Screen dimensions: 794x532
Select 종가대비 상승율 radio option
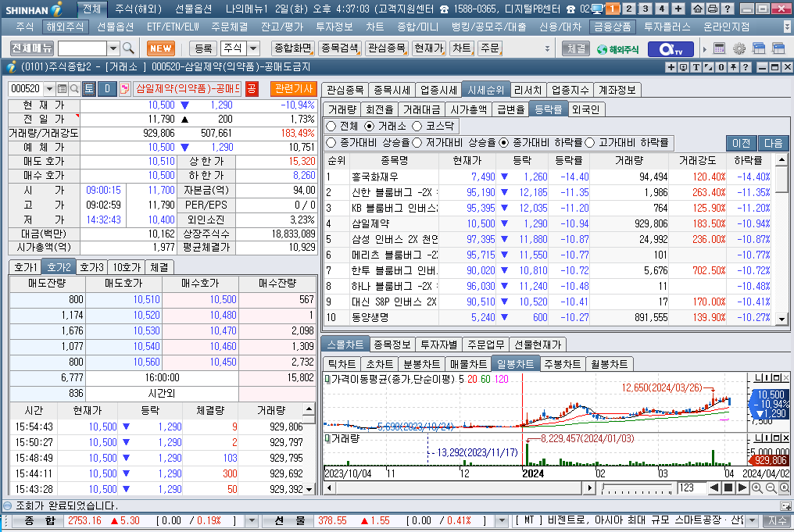(331, 143)
